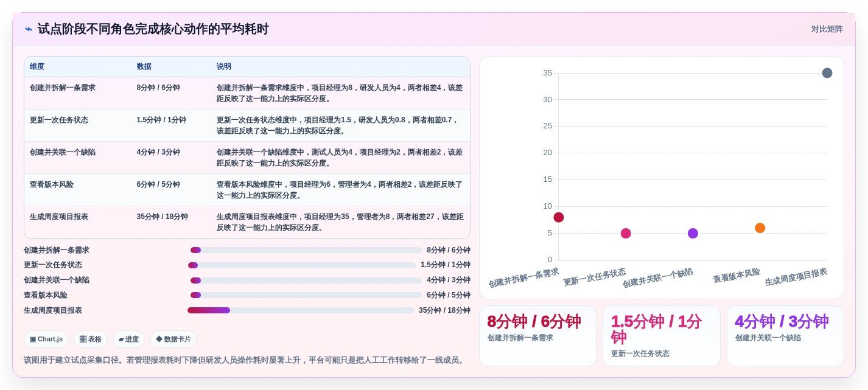Click the pink chart point for 更新一次任务状态
This screenshot has width=868, height=390.
(626, 234)
